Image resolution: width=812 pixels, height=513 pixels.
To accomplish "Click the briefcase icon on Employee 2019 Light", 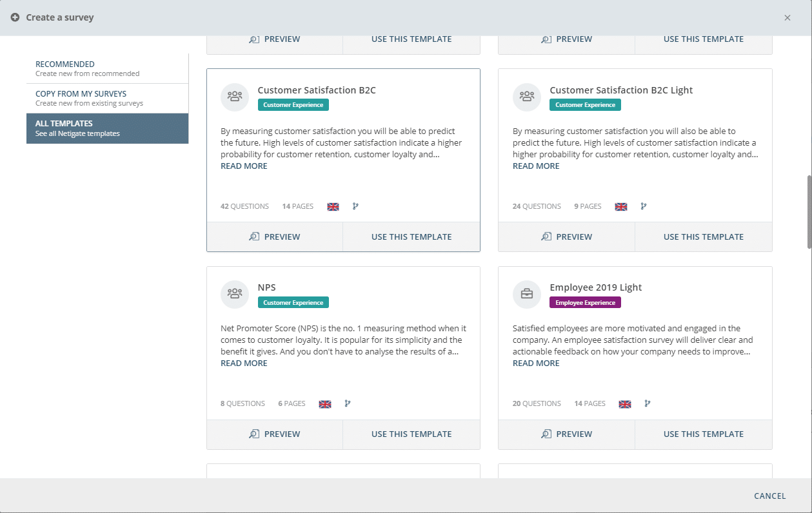I will pyautogui.click(x=526, y=294).
